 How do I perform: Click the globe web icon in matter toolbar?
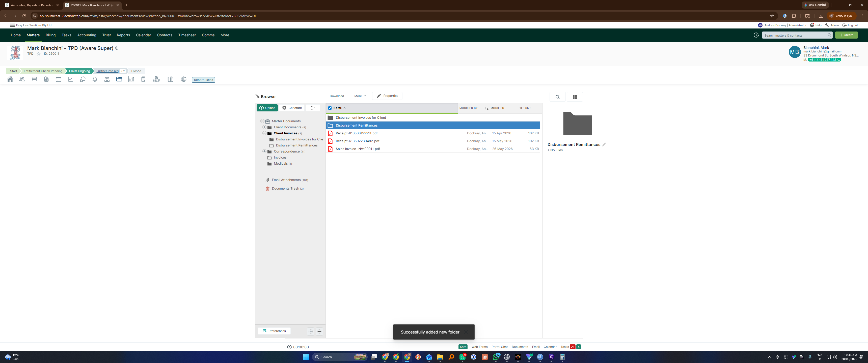tap(184, 79)
